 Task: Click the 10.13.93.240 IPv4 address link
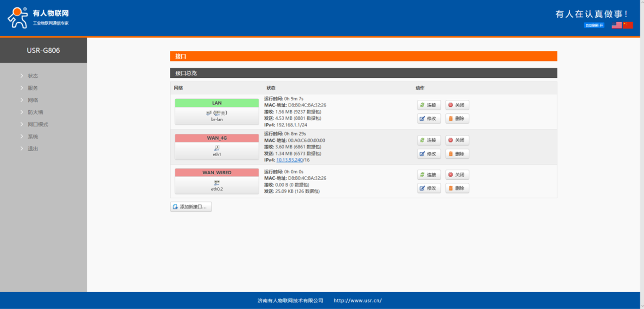pyautogui.click(x=289, y=160)
